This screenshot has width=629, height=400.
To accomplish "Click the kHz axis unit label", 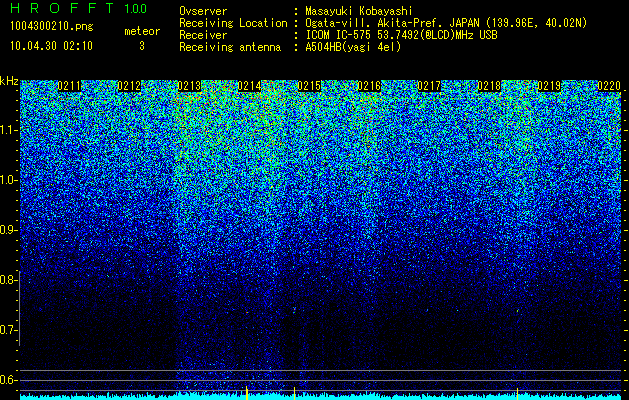I will [9, 81].
